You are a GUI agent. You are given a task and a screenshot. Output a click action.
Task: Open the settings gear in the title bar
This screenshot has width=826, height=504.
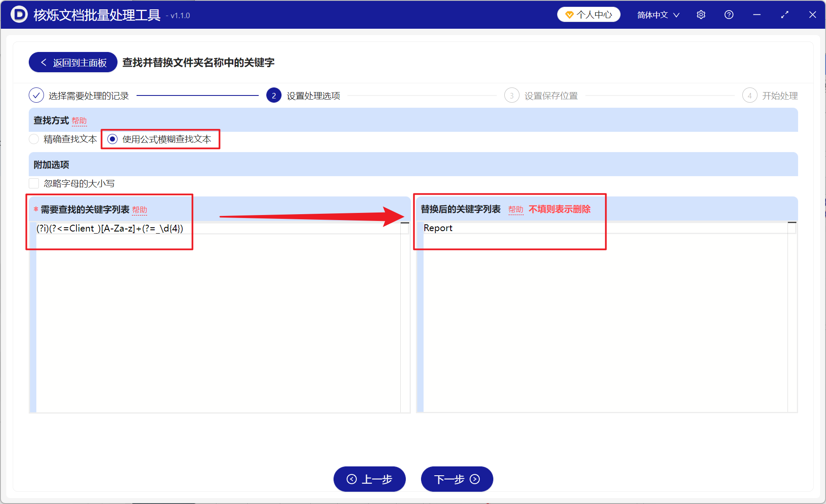(x=700, y=14)
